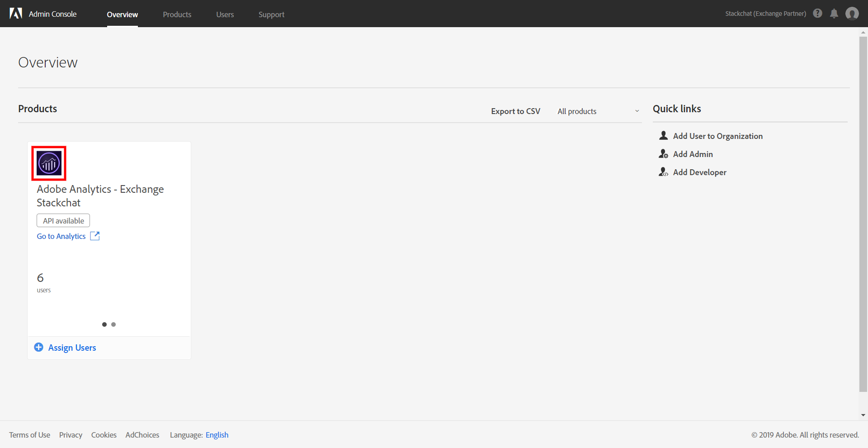Screen dimensions: 868x448
Task: Open the user profile avatar
Action: pyautogui.click(x=852, y=14)
